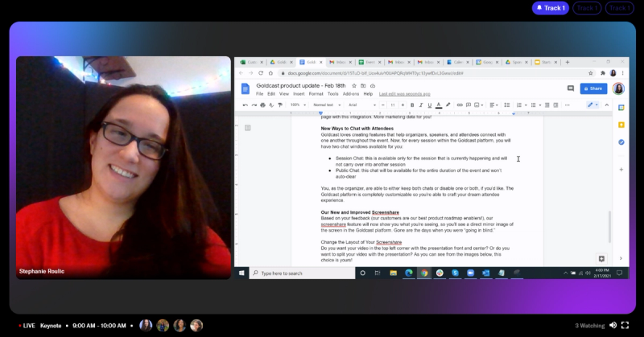
Task: Open the Normal text style dropdown
Action: 327,105
